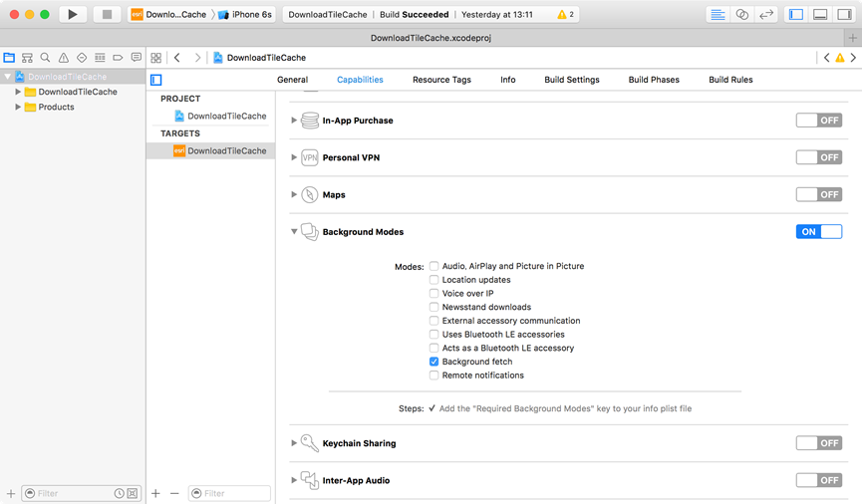Image resolution: width=862 pixels, height=504 pixels.
Task: Show only recent files filter icon
Action: click(x=119, y=494)
